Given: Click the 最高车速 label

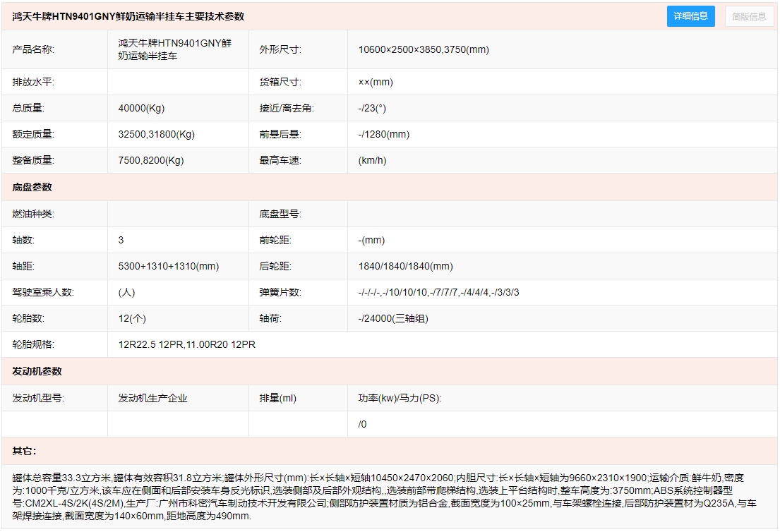Looking at the screenshot, I should coord(280,161).
